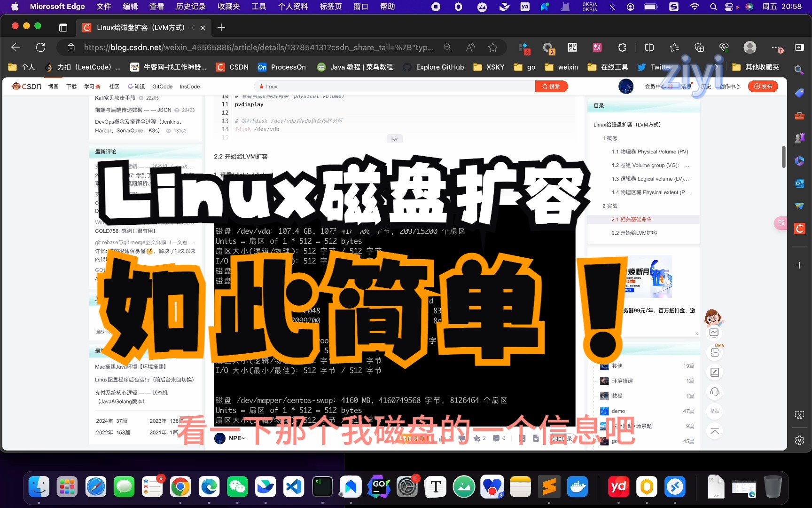Open the 标签页 menu in the menu bar
Viewport: 812px width, 508px height.
[x=330, y=7]
